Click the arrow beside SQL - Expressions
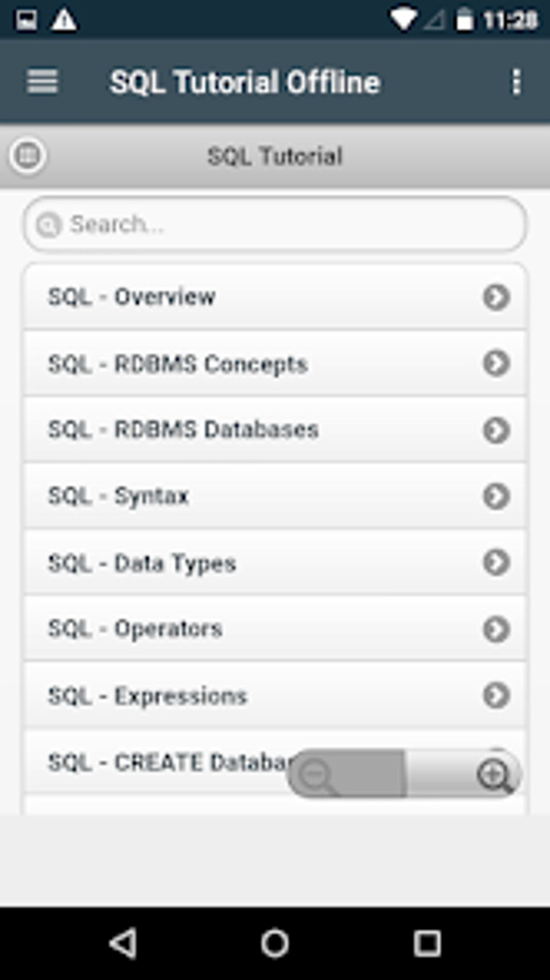 click(496, 696)
